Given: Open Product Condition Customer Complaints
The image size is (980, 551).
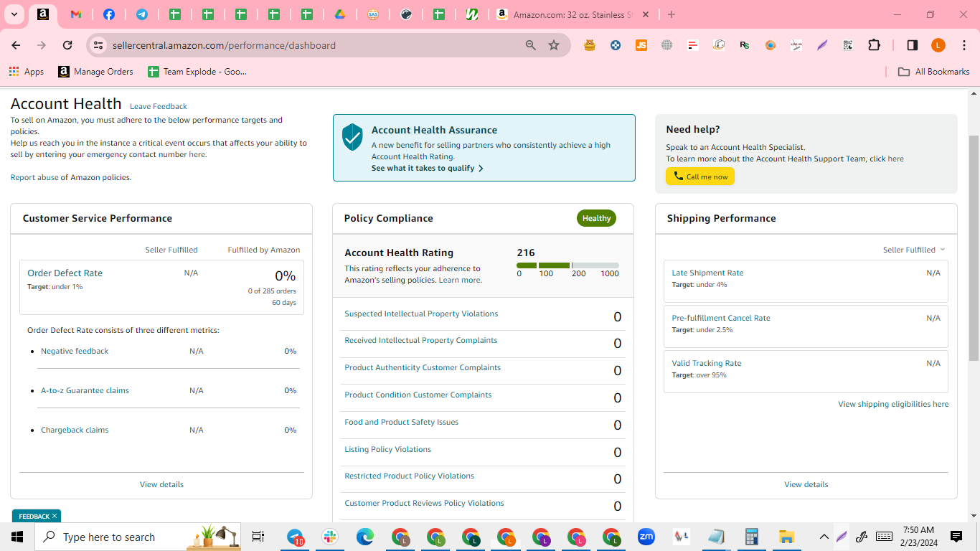Looking at the screenshot, I should pos(418,395).
